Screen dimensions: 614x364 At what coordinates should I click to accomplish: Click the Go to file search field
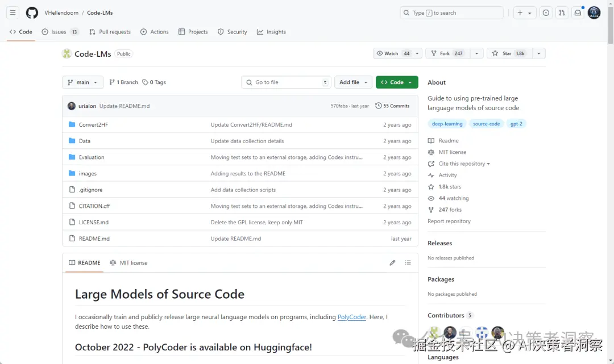coord(286,82)
